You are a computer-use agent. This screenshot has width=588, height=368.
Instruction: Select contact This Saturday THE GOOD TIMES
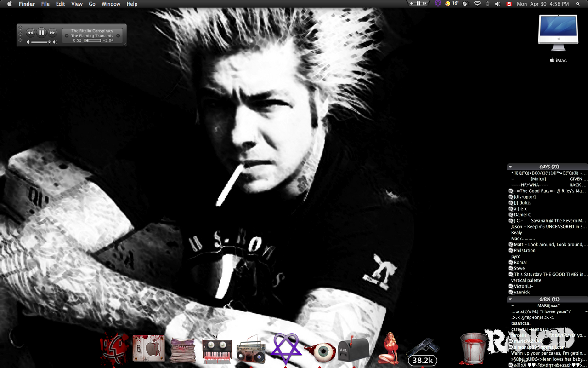click(548, 275)
